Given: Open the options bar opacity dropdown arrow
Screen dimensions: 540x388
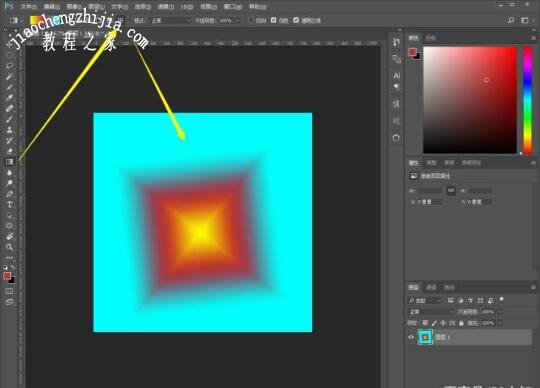Looking at the screenshot, I should [238, 21].
